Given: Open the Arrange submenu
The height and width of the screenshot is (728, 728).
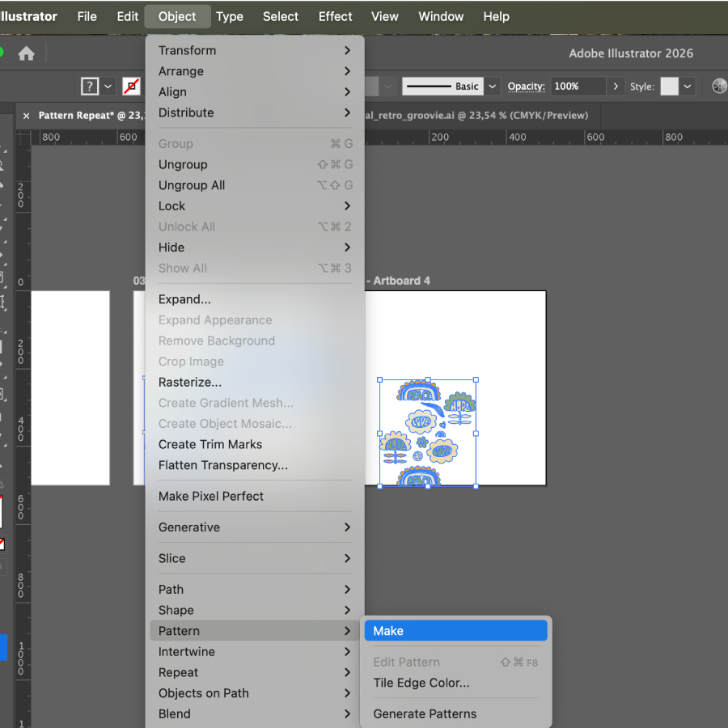Looking at the screenshot, I should tap(255, 71).
